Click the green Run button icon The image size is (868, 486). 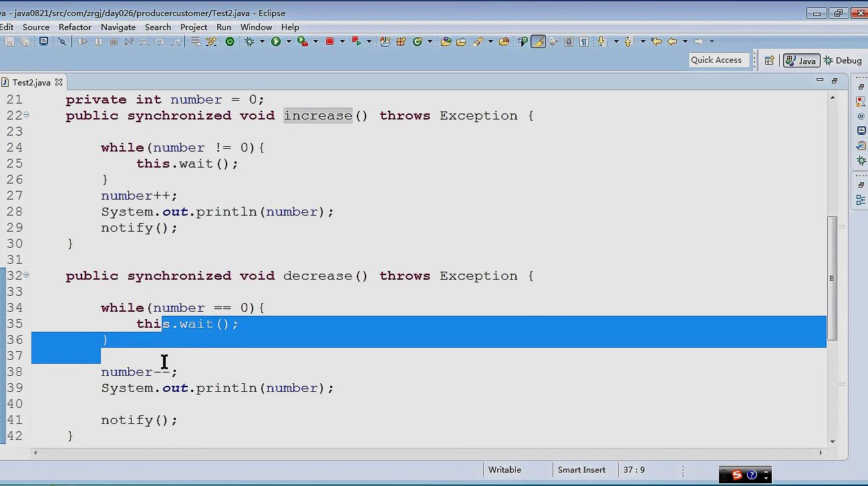275,41
